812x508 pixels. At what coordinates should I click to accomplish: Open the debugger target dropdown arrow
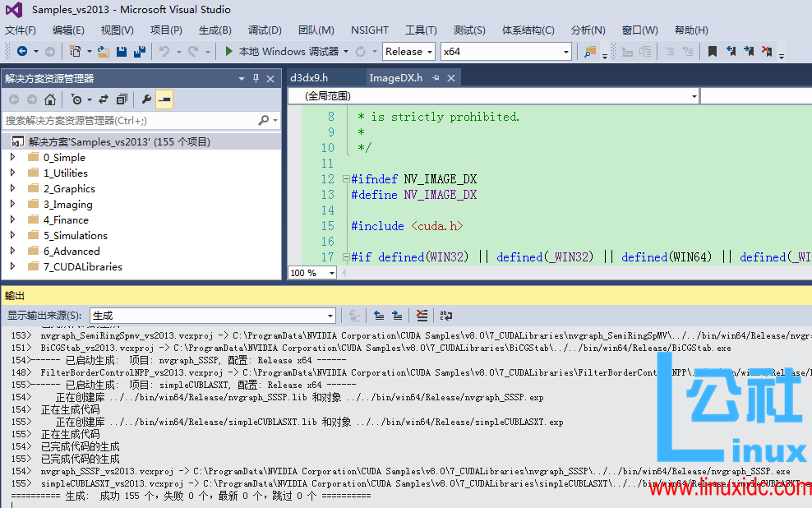tap(346, 52)
